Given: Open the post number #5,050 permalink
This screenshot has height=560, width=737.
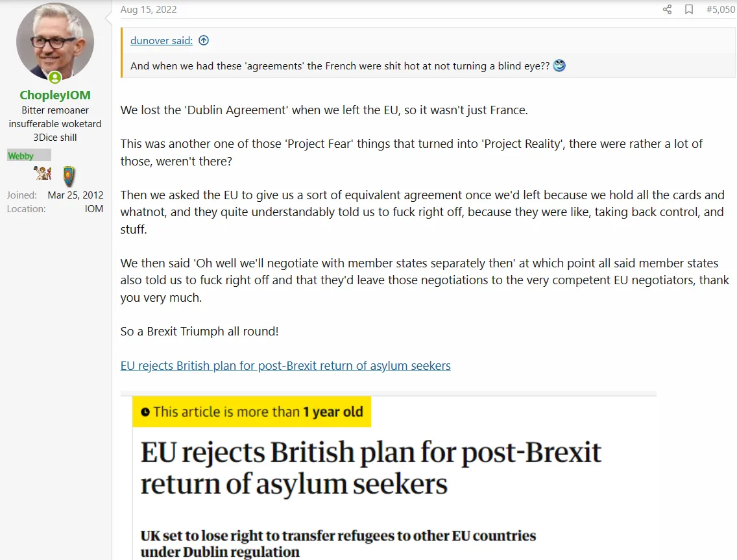Looking at the screenshot, I should (x=721, y=9).
